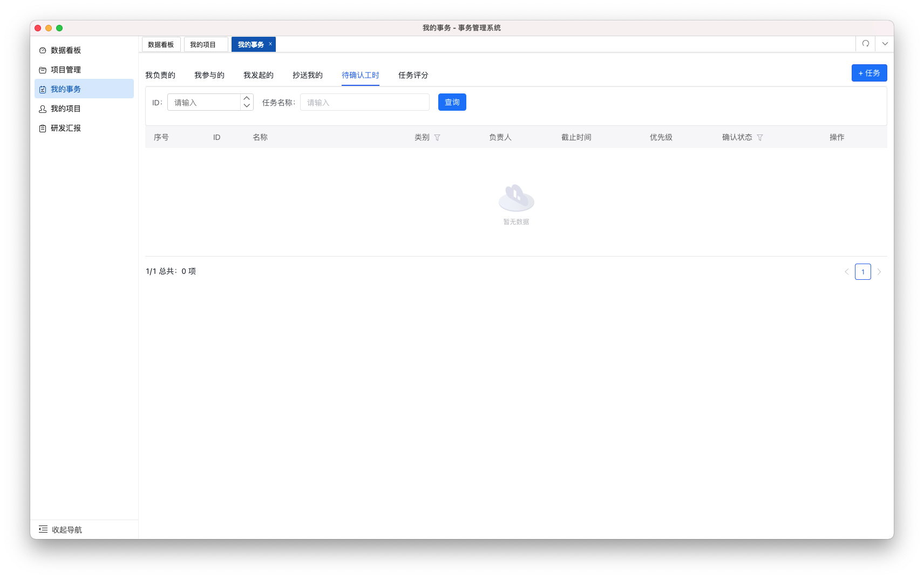Viewport: 924px width, 579px height.
Task: Go to next page arrow
Action: [x=879, y=272]
